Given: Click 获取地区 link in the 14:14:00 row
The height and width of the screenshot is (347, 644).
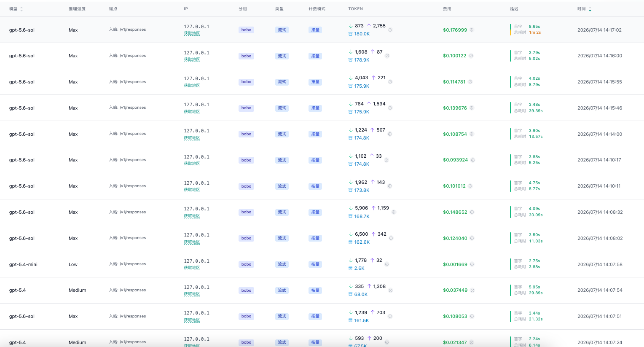Looking at the screenshot, I should pos(192,138).
